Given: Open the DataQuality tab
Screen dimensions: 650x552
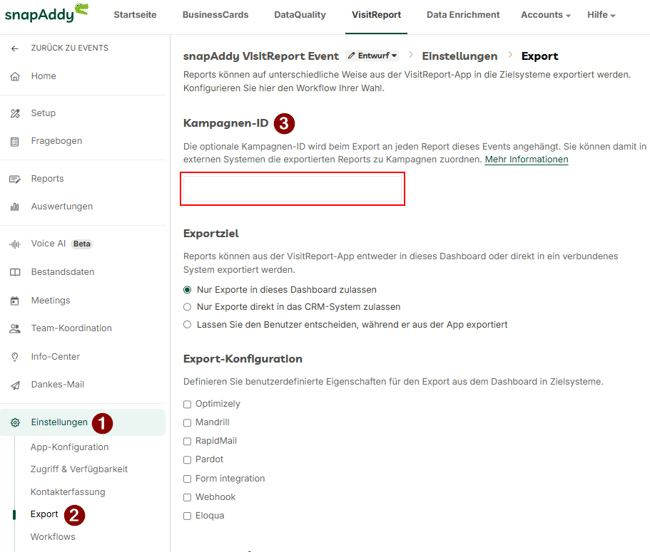Looking at the screenshot, I should click(300, 15).
